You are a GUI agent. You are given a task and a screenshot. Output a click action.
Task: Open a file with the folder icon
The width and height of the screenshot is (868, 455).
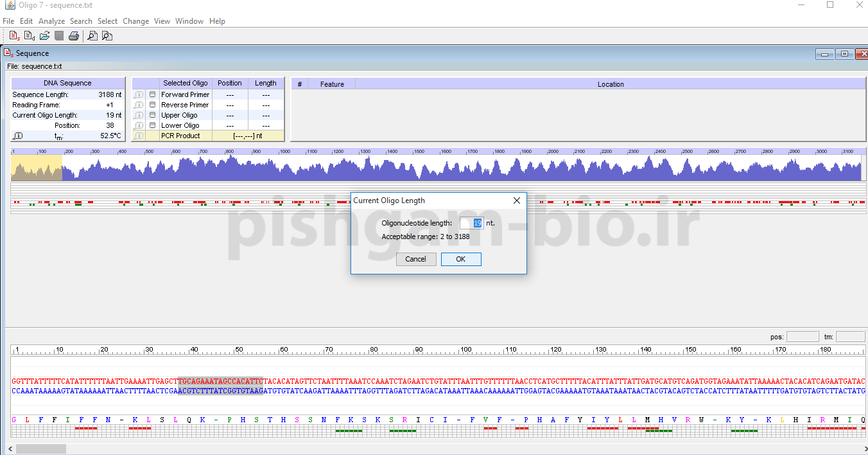44,36
